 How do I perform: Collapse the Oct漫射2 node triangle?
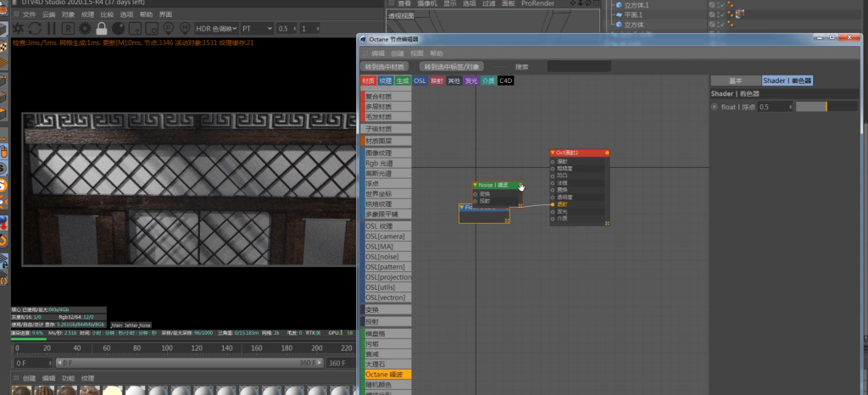(x=553, y=153)
